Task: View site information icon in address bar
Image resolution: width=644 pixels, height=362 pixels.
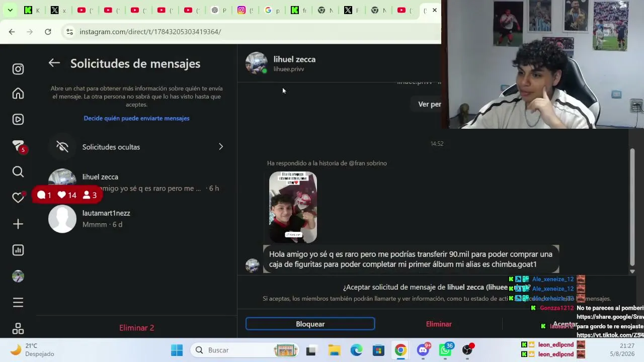Action: pyautogui.click(x=69, y=32)
